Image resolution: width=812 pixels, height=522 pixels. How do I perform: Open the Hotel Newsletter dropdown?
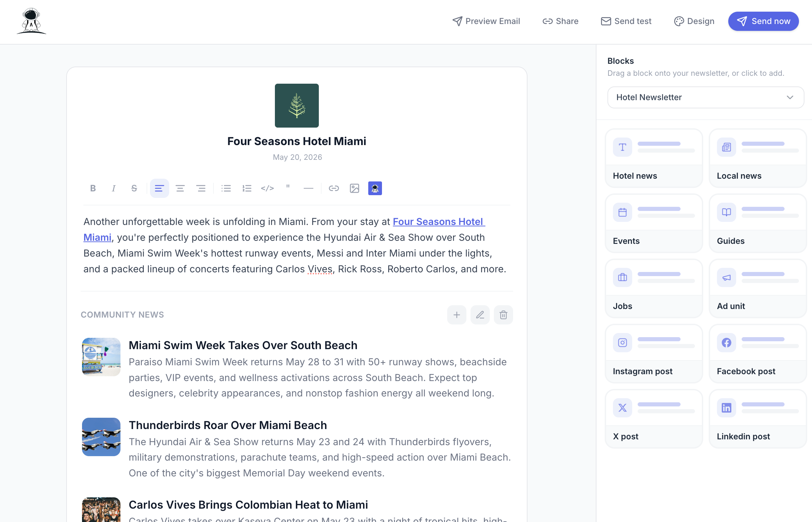click(x=706, y=97)
